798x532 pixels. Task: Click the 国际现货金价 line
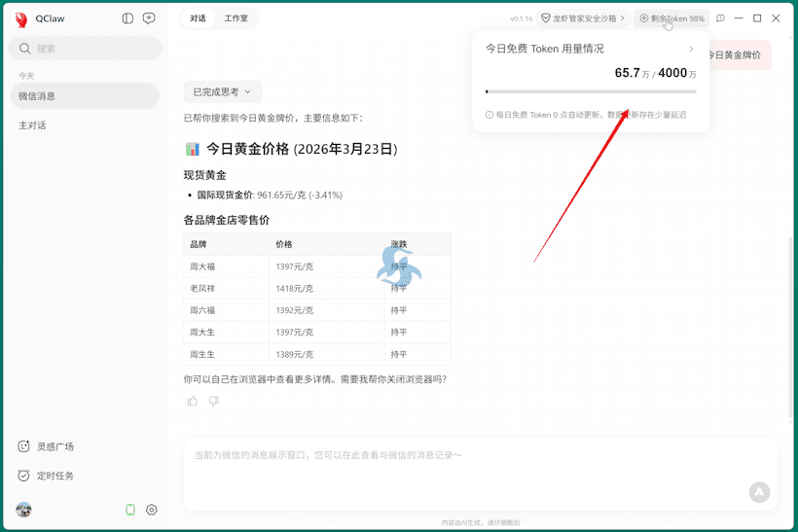pyautogui.click(x=270, y=195)
